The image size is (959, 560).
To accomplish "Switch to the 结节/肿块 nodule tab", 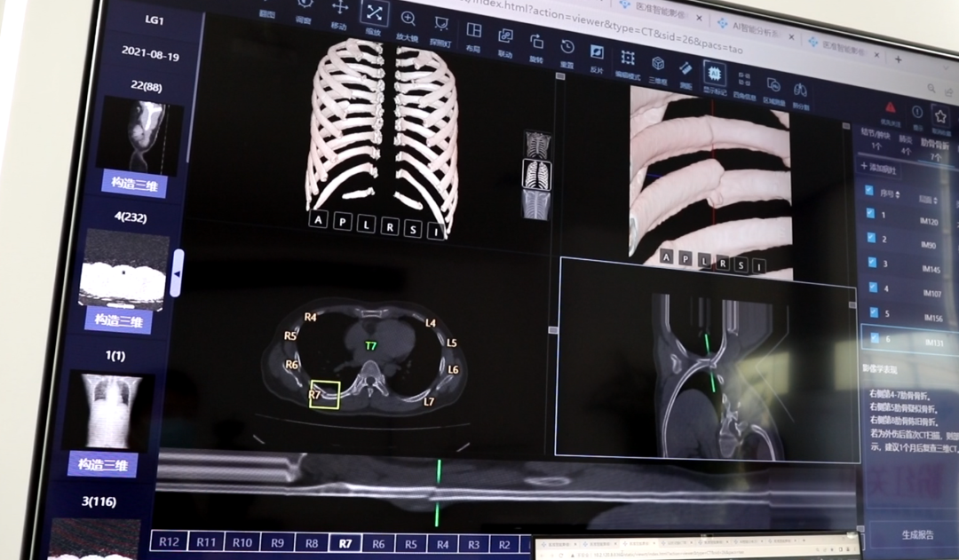I will [x=876, y=138].
